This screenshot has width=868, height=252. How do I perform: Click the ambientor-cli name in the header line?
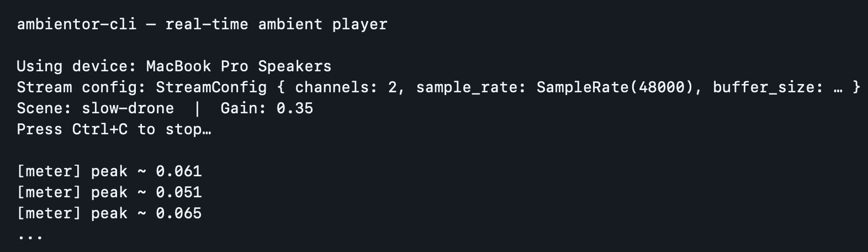pos(77,25)
